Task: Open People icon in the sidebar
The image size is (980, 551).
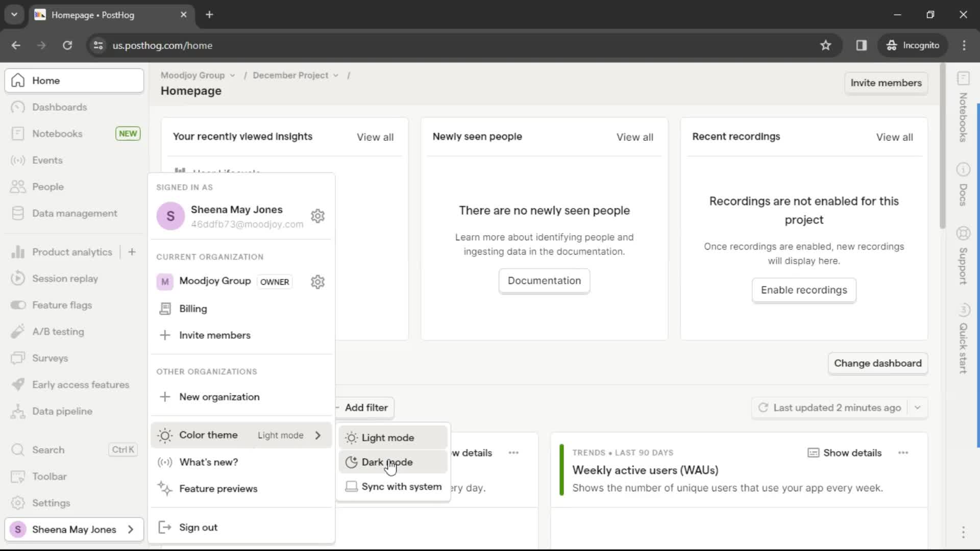Action: tap(18, 187)
